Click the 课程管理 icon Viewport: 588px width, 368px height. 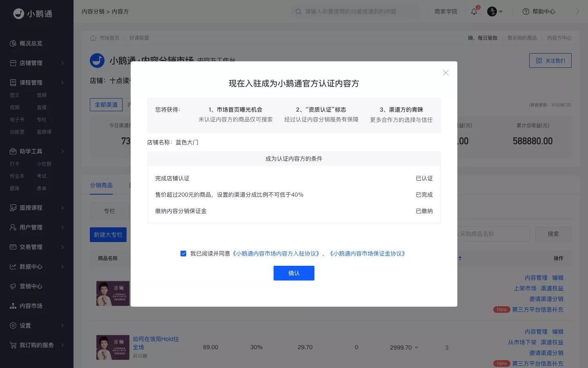13,83
